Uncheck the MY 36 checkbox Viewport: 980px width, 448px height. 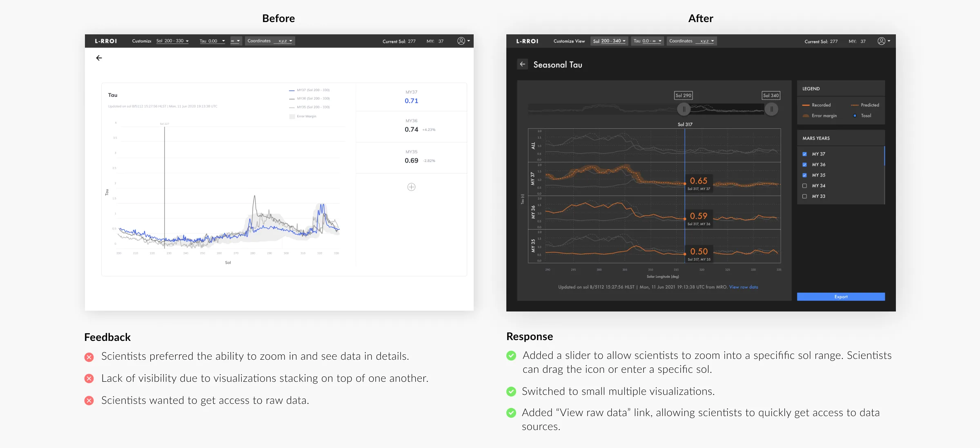tap(805, 164)
